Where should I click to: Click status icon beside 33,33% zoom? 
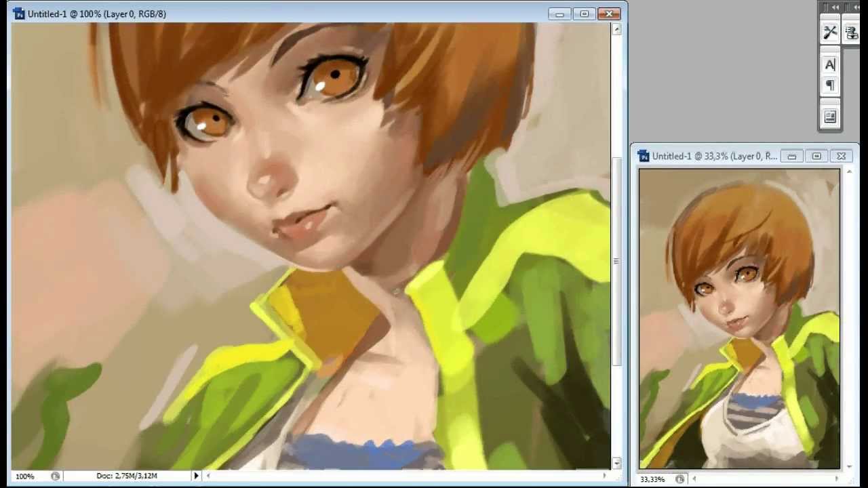tap(679, 479)
